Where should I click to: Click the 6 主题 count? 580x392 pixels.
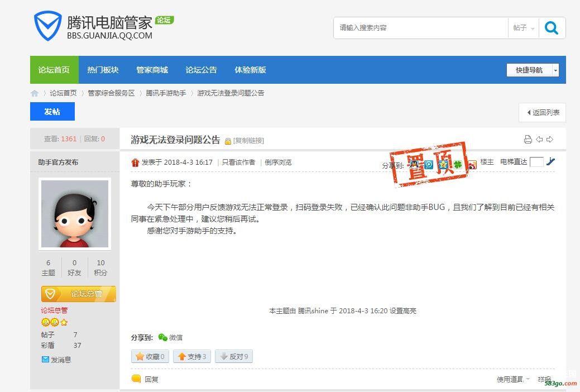click(x=48, y=267)
